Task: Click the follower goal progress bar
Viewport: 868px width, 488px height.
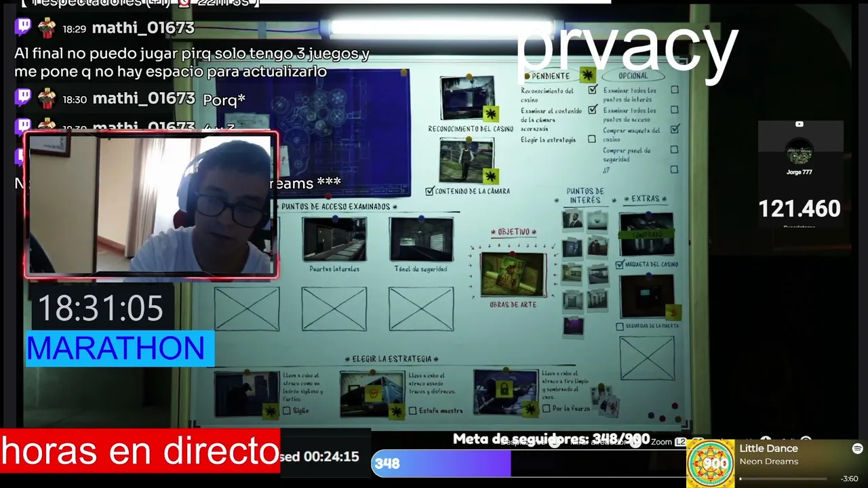Action: point(529,464)
